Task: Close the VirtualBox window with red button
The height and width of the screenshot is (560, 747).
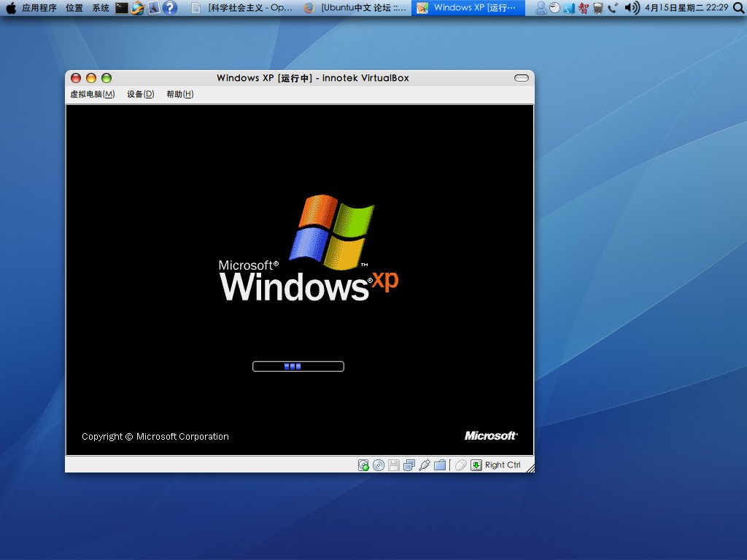Action: pyautogui.click(x=76, y=78)
